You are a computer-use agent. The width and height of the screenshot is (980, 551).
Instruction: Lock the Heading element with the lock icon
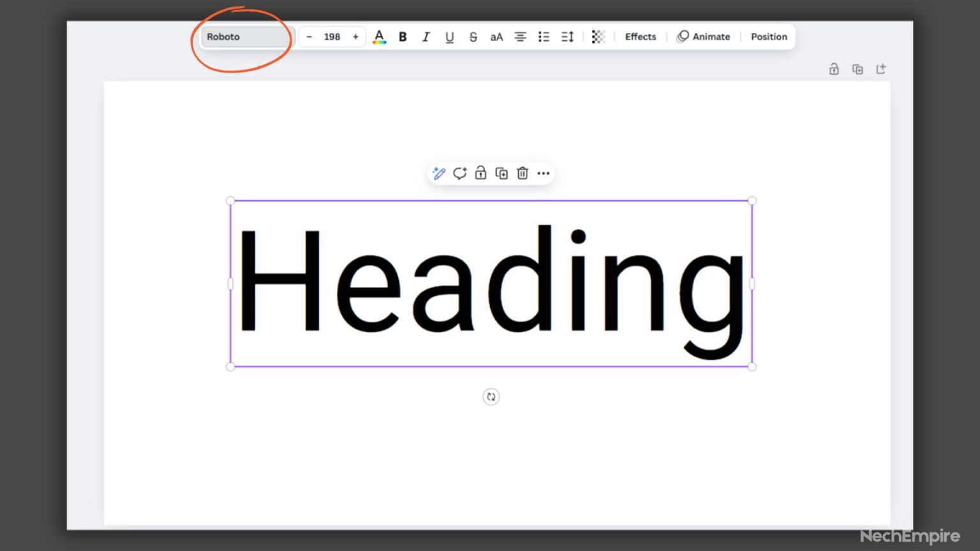point(480,173)
